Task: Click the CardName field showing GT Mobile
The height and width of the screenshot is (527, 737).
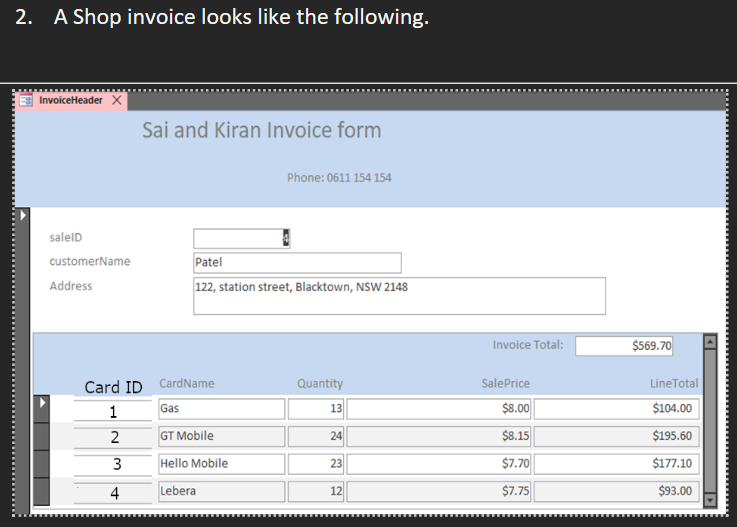Action: coord(221,436)
